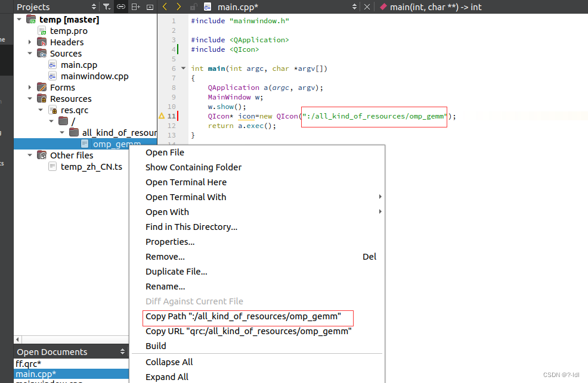Choose Copy Path ":/all_kind_of_resources/omp_gemm"
This screenshot has width=588, height=383.
[257, 316]
